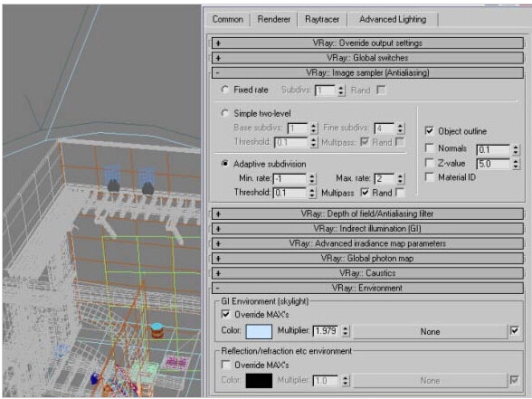Screen dimensions: 532x399
Task: Enable the Normals checkbox
Action: [x=430, y=148]
